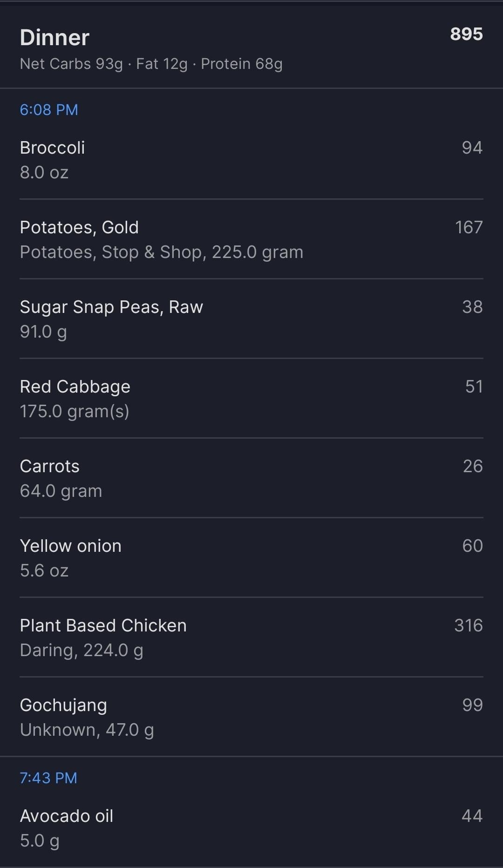Image resolution: width=503 pixels, height=868 pixels.
Task: Open the Plant Based Chicken entry
Action: (103, 626)
